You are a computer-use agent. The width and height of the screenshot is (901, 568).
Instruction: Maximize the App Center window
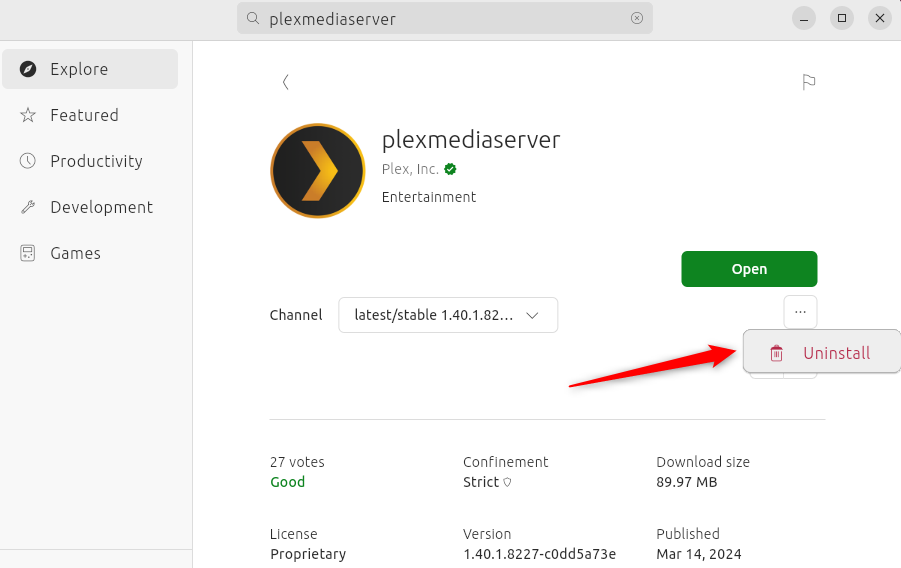tap(842, 18)
